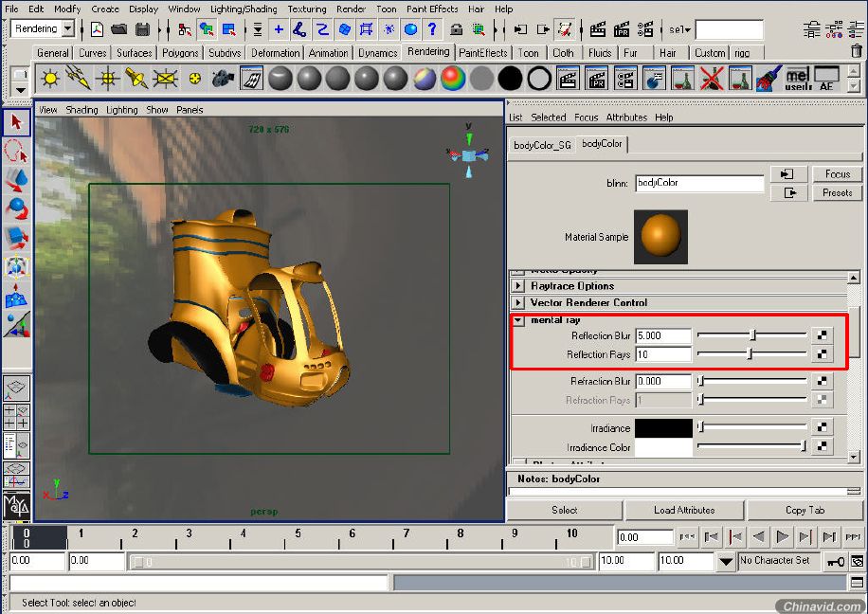Screen dimensions: 868x614
Task: Click the area light shelf icon
Action: [165, 78]
